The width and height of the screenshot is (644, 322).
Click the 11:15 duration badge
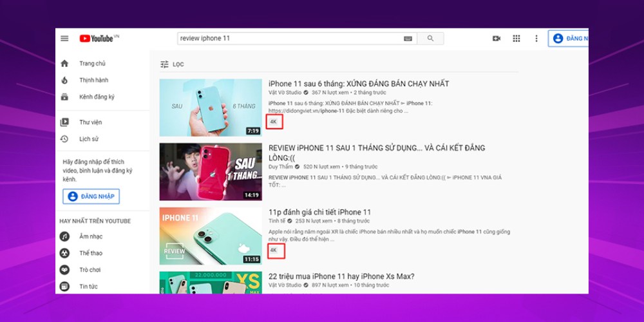click(252, 259)
